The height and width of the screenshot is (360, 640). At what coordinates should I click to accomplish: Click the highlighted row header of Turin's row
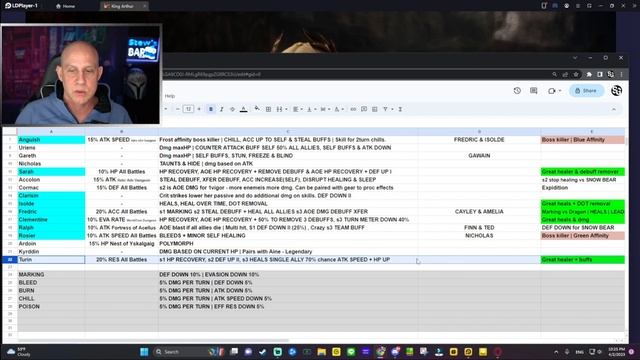(10, 260)
